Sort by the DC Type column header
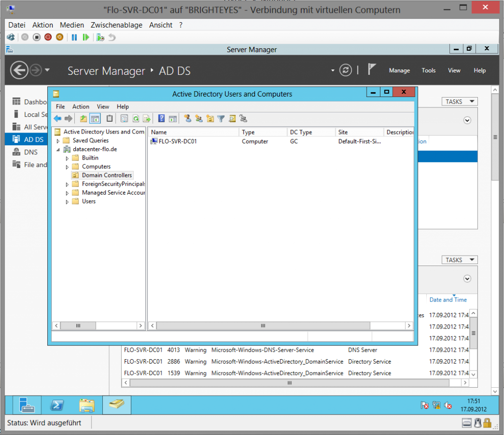 (311, 132)
